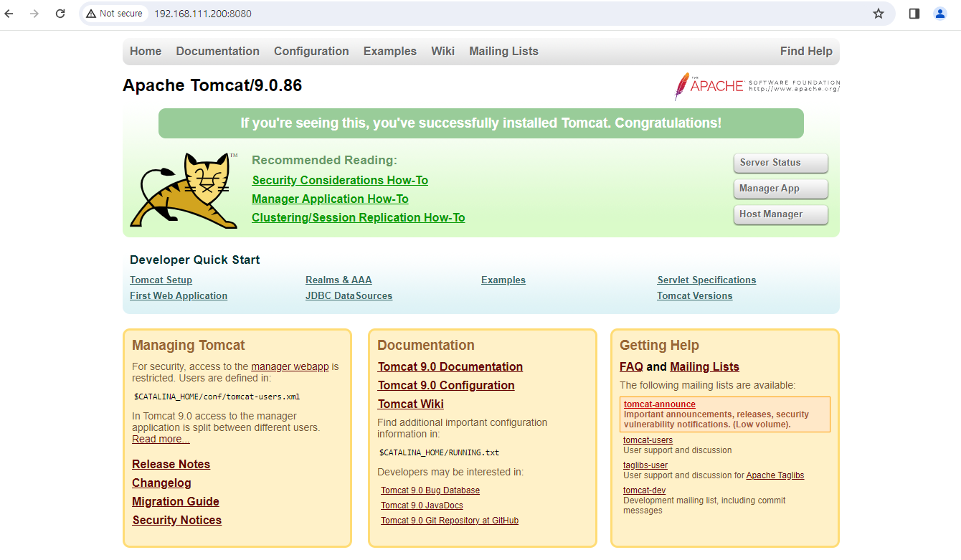Bookmark this page with star icon
Viewport: 961px width, 560px height.
[x=879, y=14]
